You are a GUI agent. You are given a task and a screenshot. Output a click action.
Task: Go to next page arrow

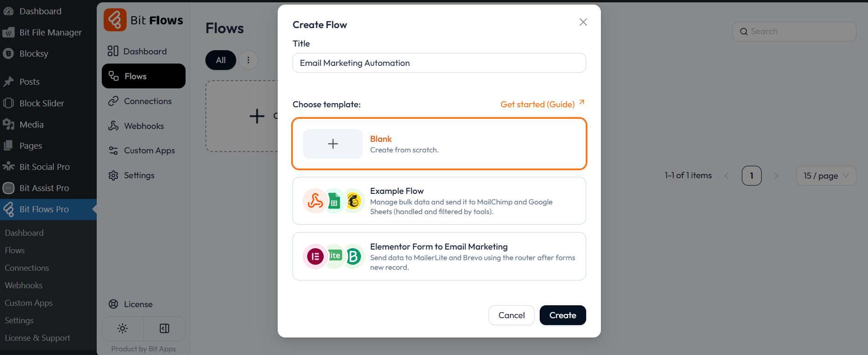[x=776, y=176]
